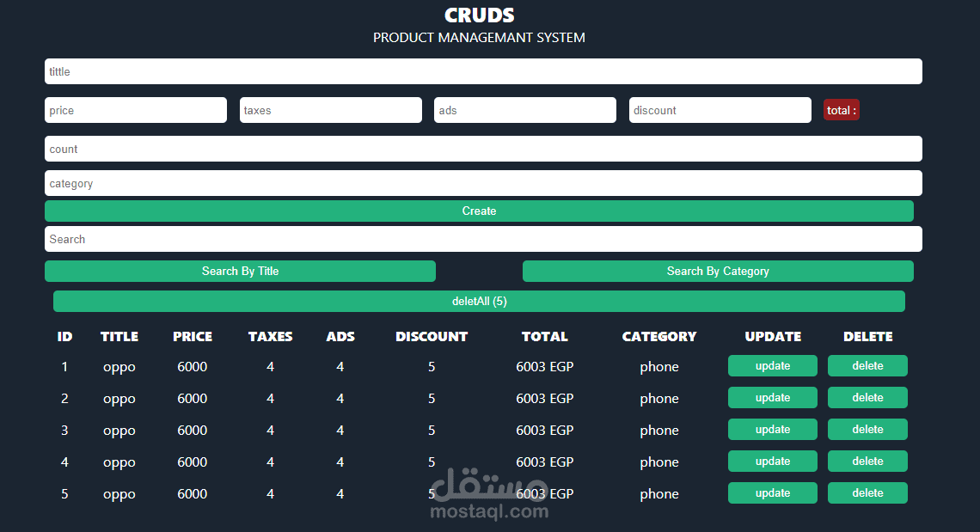This screenshot has width=980, height=532.
Task: Click the deletAll (5) button
Action: pyautogui.click(x=479, y=302)
